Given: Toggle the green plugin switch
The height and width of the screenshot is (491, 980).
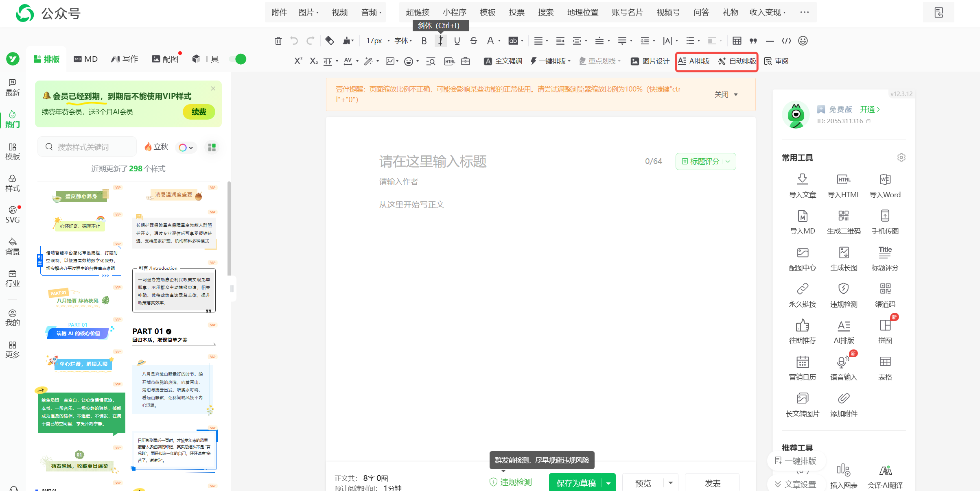Looking at the screenshot, I should [238, 59].
